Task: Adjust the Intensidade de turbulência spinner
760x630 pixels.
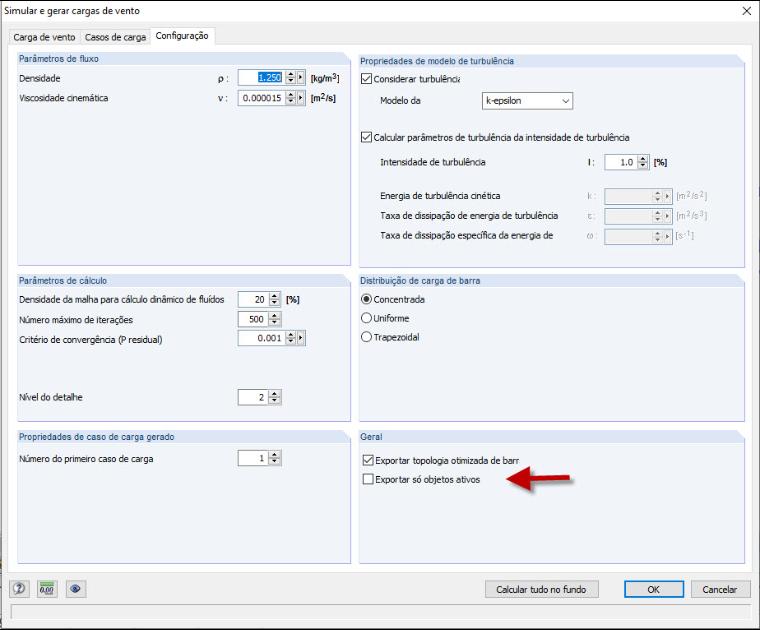Action: click(x=643, y=162)
